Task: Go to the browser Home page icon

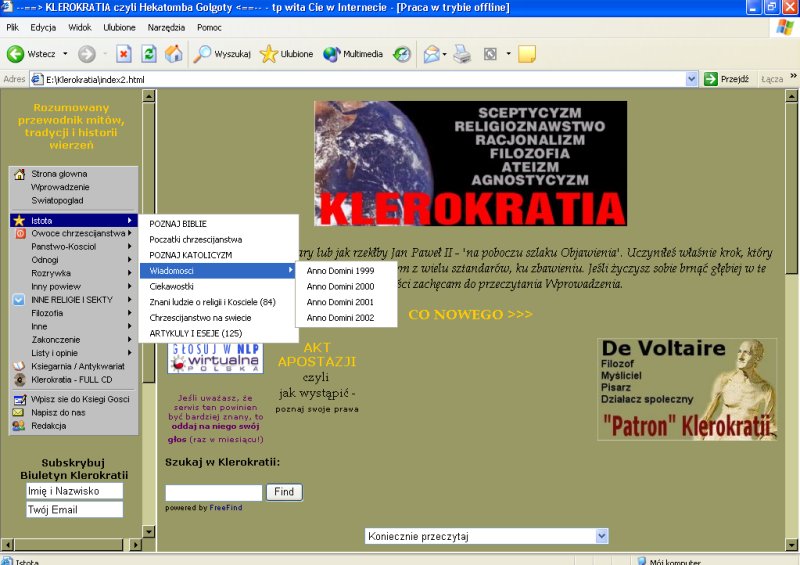Action: (174, 54)
